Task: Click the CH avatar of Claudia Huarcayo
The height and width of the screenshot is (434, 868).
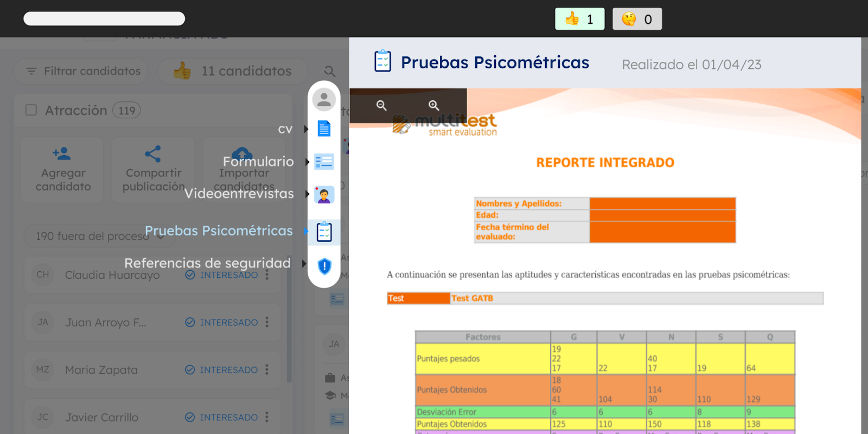Action: click(x=43, y=275)
